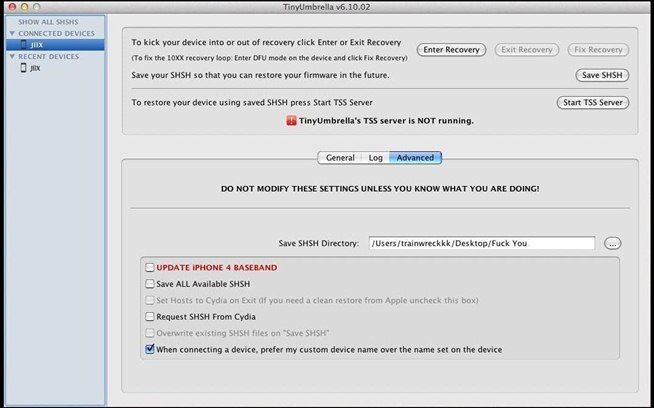The width and height of the screenshot is (654, 408).
Task: Collapse the Connected Devices section
Action: tap(12, 33)
